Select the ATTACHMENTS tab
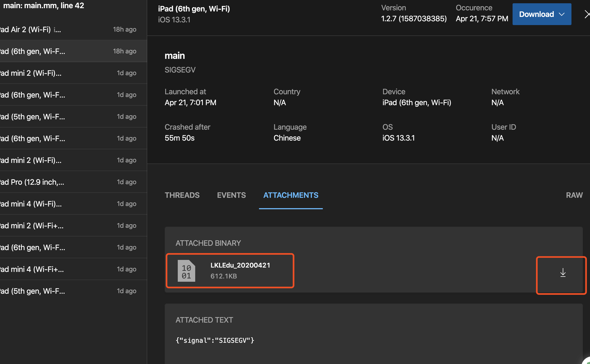 291,195
